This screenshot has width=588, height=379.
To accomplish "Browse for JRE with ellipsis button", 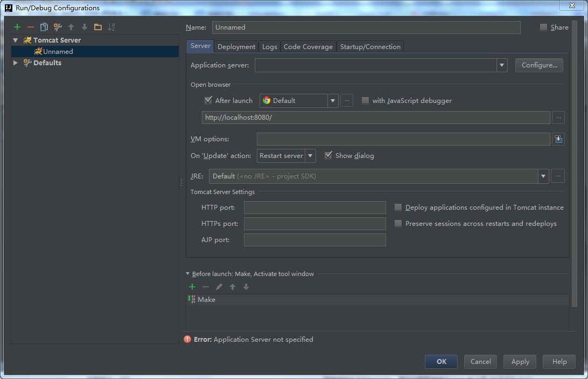I will coord(558,176).
